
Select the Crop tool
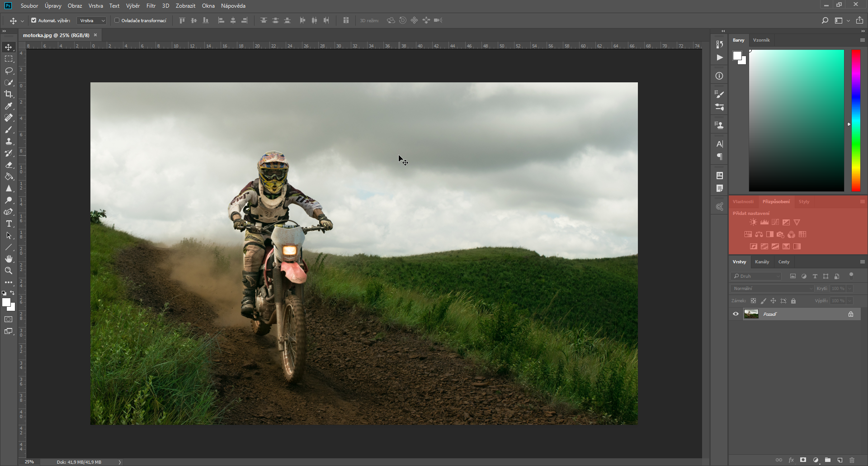[9, 94]
